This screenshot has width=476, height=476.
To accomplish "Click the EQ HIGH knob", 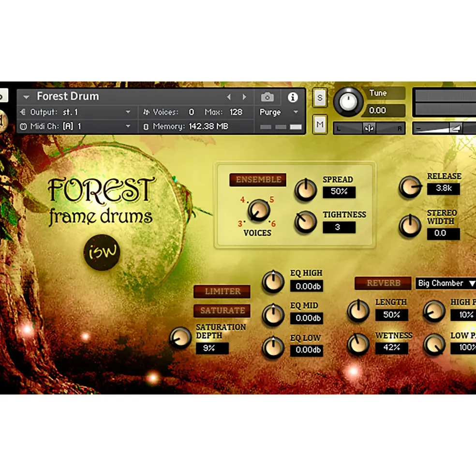I will click(x=273, y=281).
